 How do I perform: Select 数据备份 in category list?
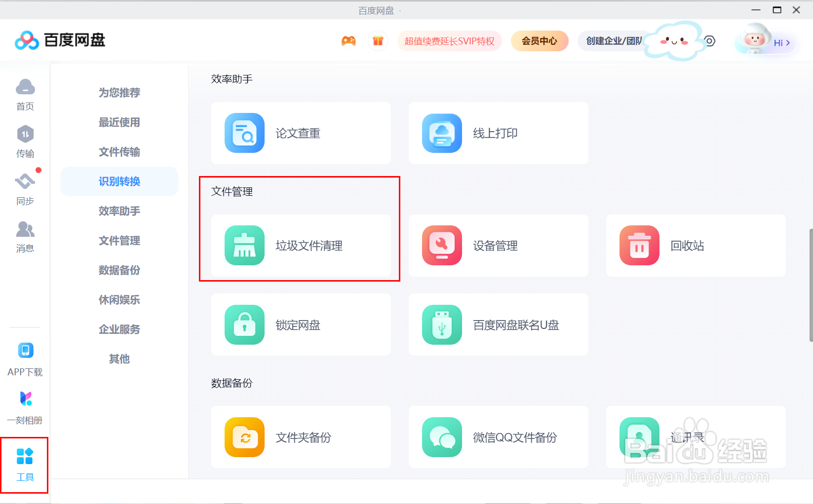point(119,270)
